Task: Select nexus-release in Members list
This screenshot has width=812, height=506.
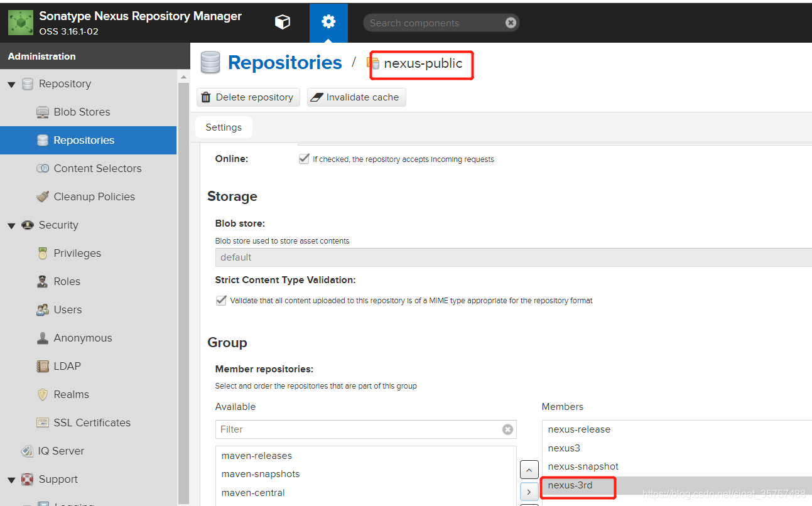Action: pyautogui.click(x=677, y=429)
